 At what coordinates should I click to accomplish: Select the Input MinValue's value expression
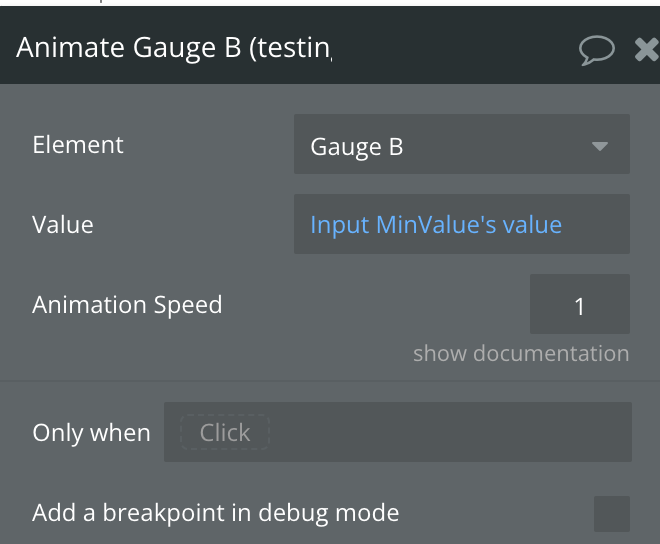tap(436, 224)
